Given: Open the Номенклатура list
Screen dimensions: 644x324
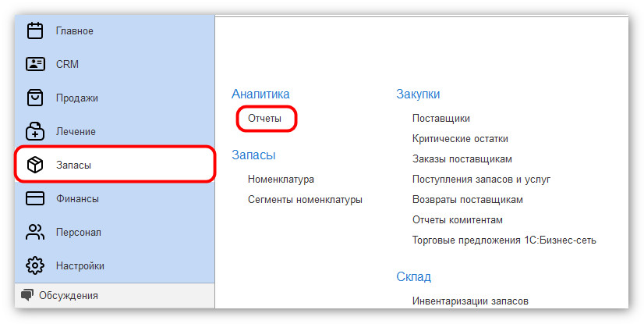Looking at the screenshot, I should pos(281,180).
